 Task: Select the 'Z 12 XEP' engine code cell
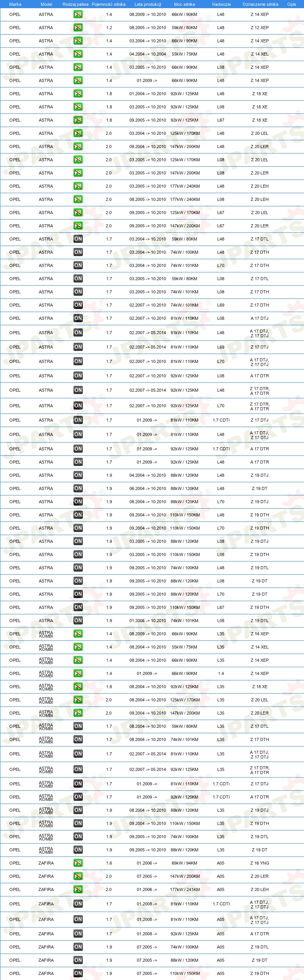pyautogui.click(x=260, y=28)
